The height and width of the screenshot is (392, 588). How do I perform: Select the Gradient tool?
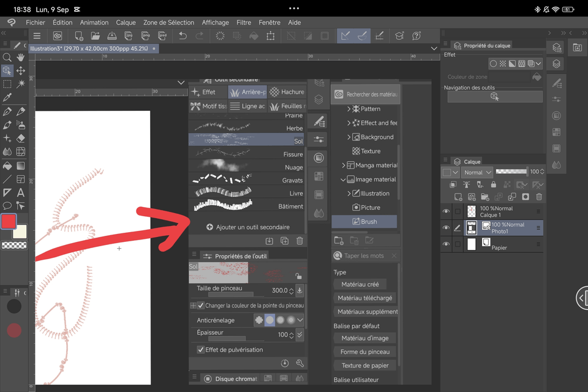point(21,165)
